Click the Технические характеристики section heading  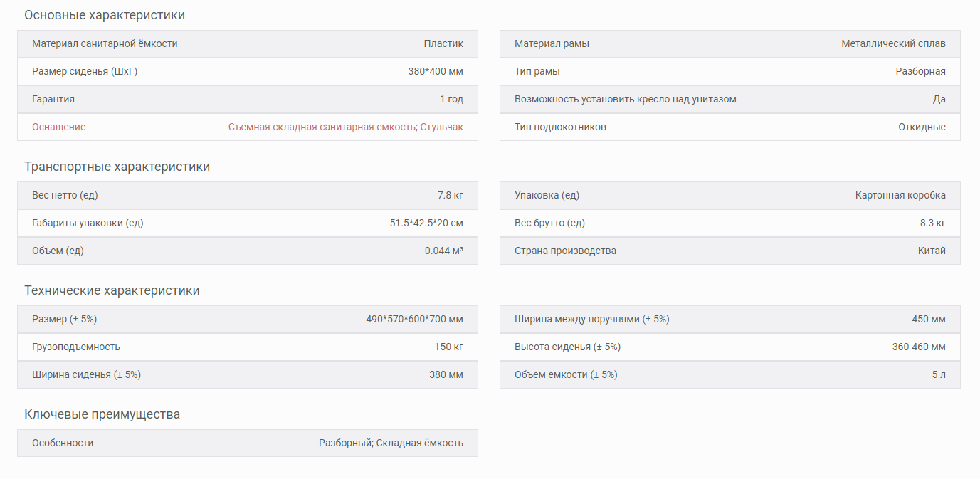tap(112, 290)
